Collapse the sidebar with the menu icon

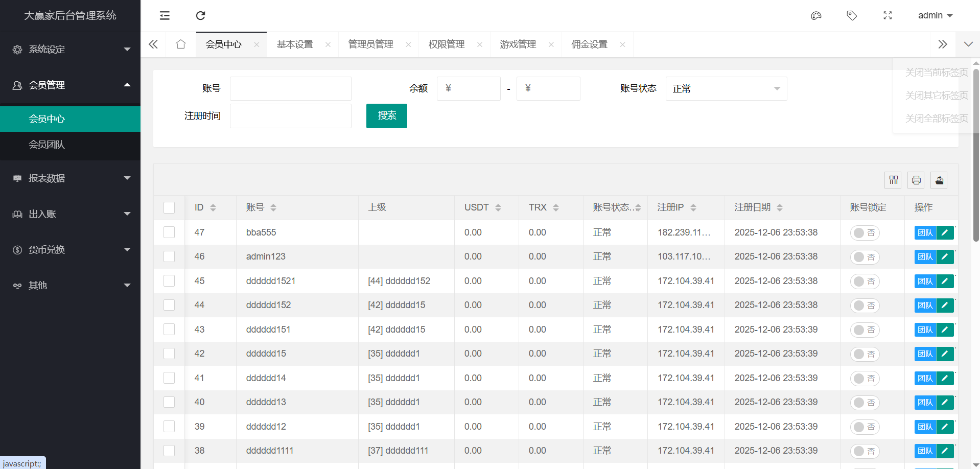pos(165,15)
